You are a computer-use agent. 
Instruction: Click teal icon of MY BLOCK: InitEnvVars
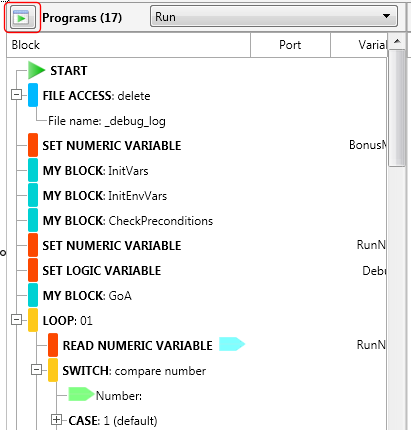(x=33, y=195)
